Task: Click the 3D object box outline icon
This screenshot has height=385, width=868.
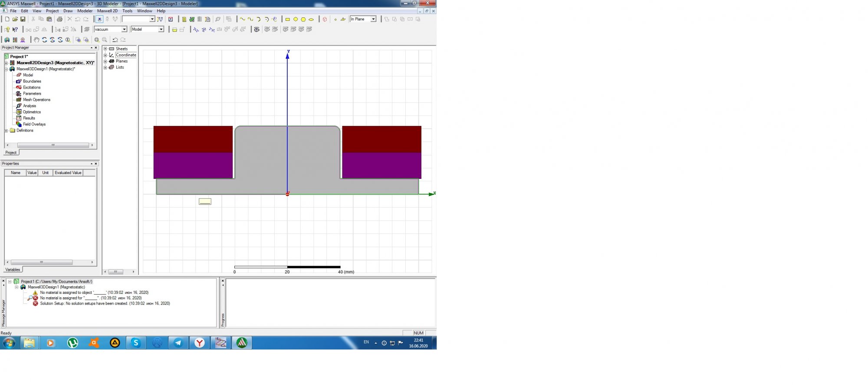Action: [325, 19]
